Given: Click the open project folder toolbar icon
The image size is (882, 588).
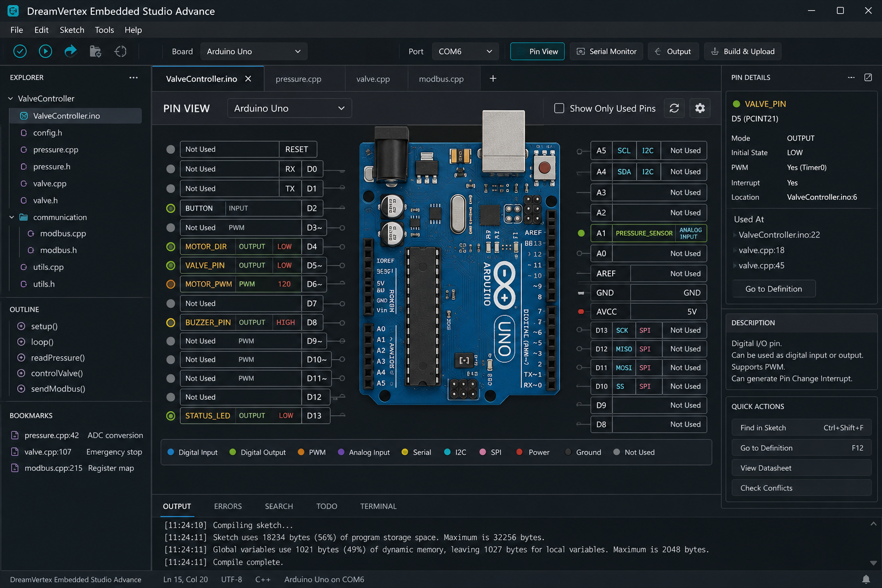Looking at the screenshot, I should coord(95,51).
